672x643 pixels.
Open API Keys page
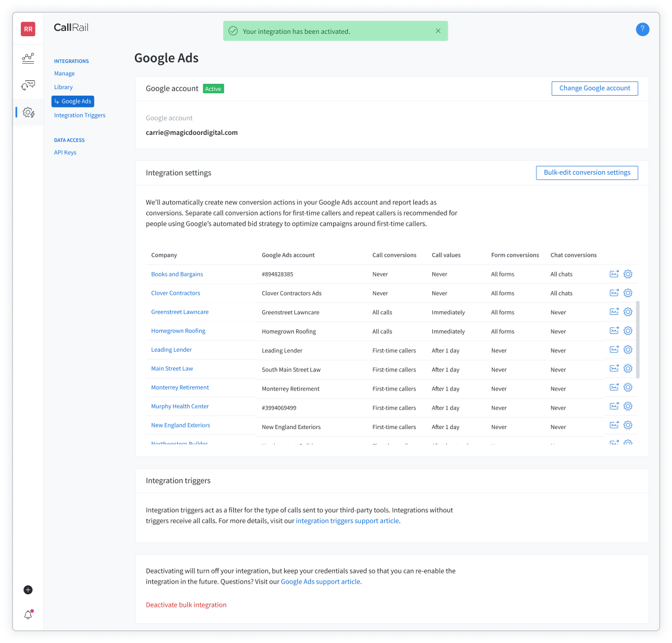point(65,153)
